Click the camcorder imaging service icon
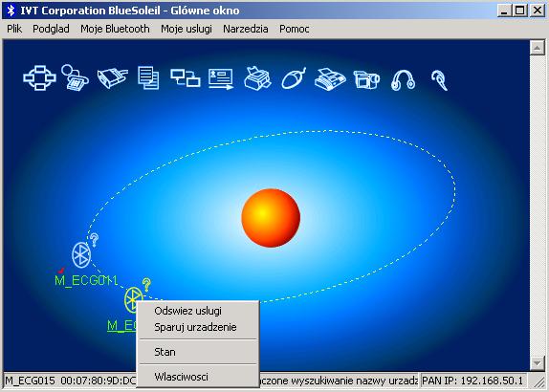Screen dimensions: 549x392 click(366, 79)
